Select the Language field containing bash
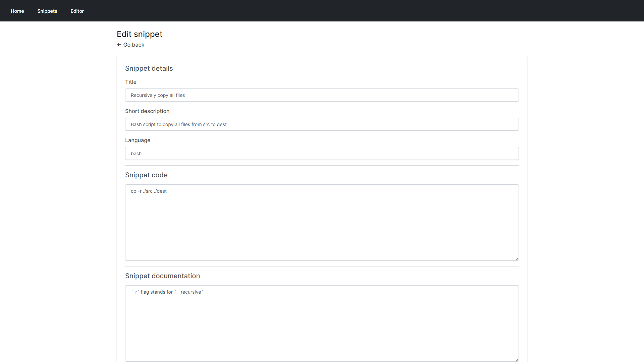644x362 pixels. point(322,154)
